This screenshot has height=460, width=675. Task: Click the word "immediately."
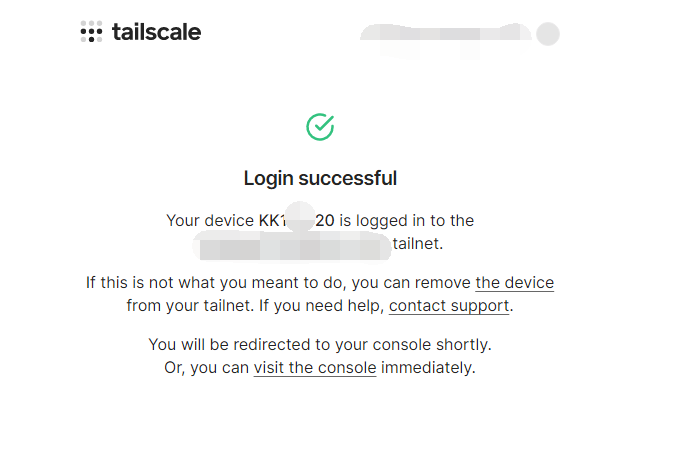pos(428,368)
